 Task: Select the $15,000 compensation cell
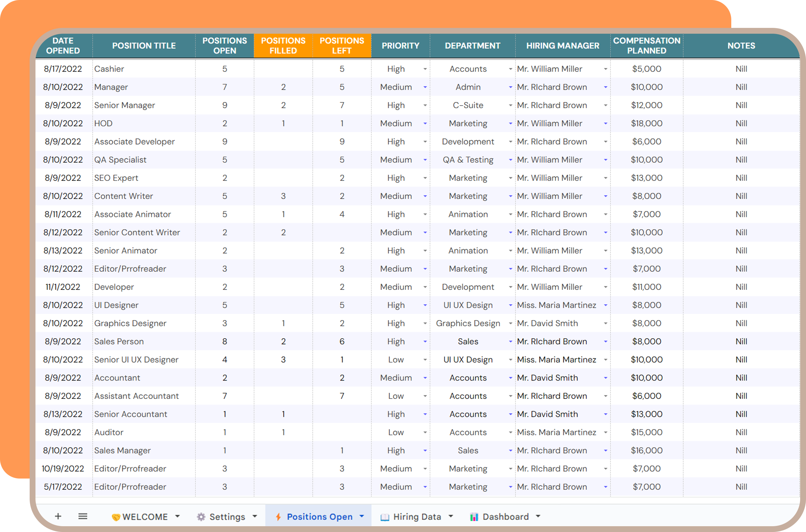[x=646, y=432]
